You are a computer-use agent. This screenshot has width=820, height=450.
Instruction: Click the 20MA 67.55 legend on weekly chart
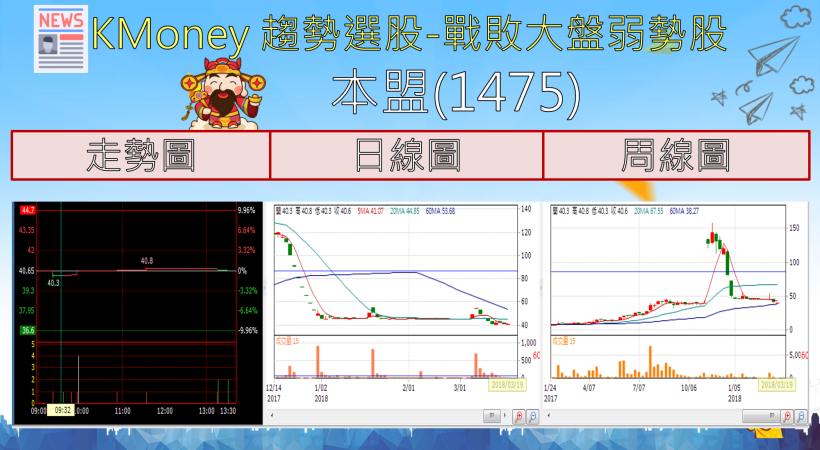coord(648,211)
